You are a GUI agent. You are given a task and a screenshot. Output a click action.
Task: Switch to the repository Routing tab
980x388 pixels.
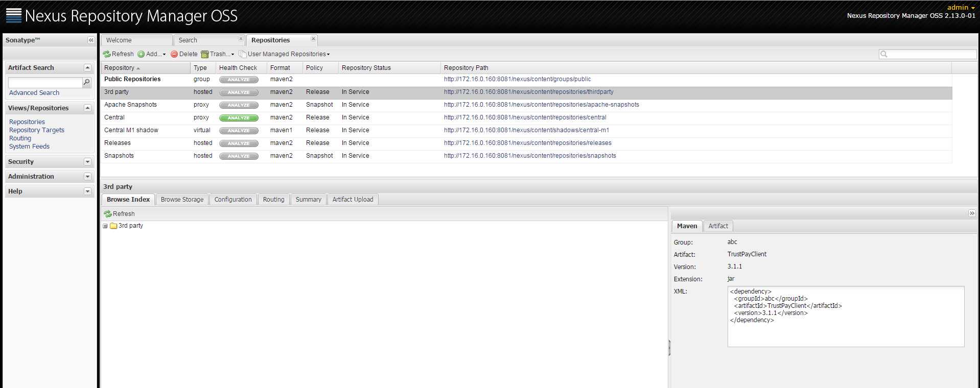273,200
